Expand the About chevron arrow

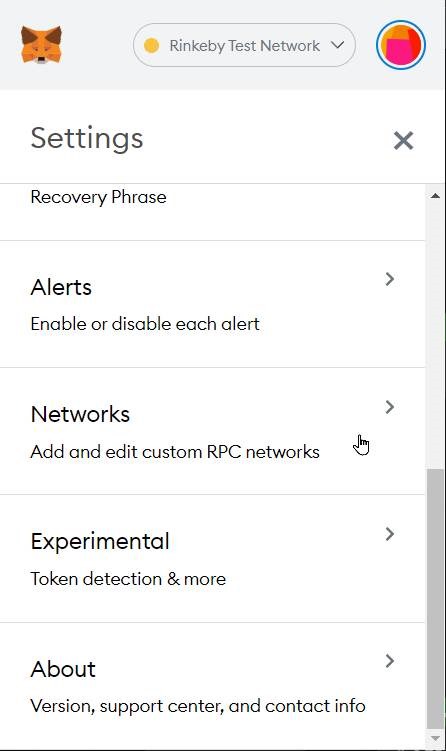click(x=389, y=661)
